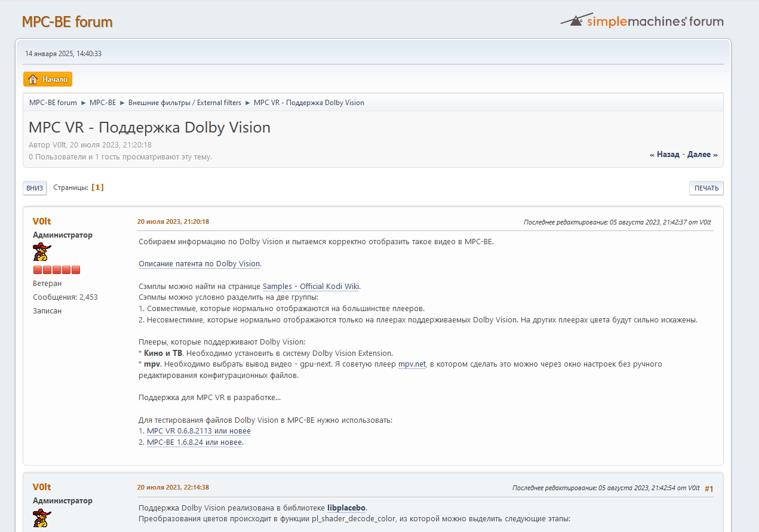
Task: Open the Simple Machines forum logo link
Action: coord(642,20)
